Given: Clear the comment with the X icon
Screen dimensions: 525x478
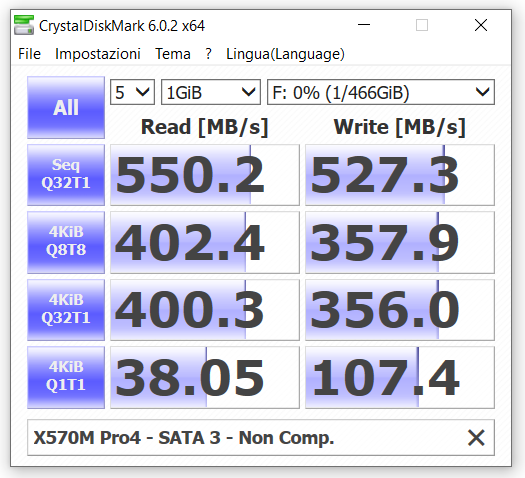Looking at the screenshot, I should pos(476,438).
